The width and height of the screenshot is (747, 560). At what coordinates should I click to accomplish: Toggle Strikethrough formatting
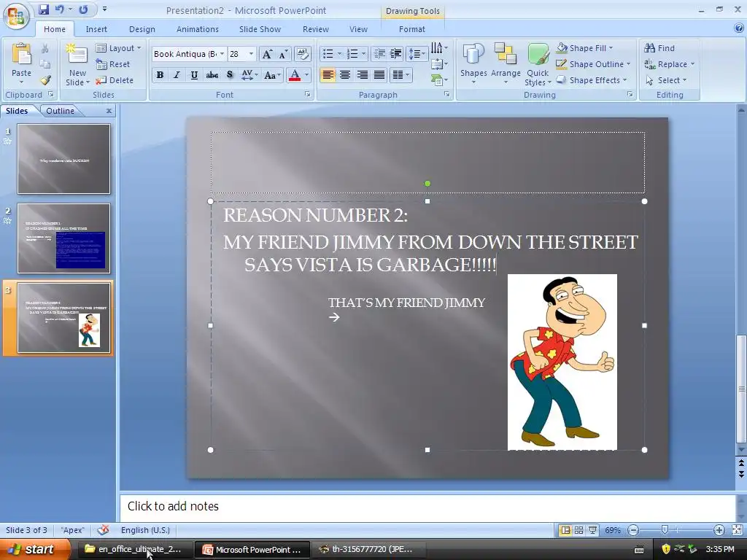(x=212, y=75)
